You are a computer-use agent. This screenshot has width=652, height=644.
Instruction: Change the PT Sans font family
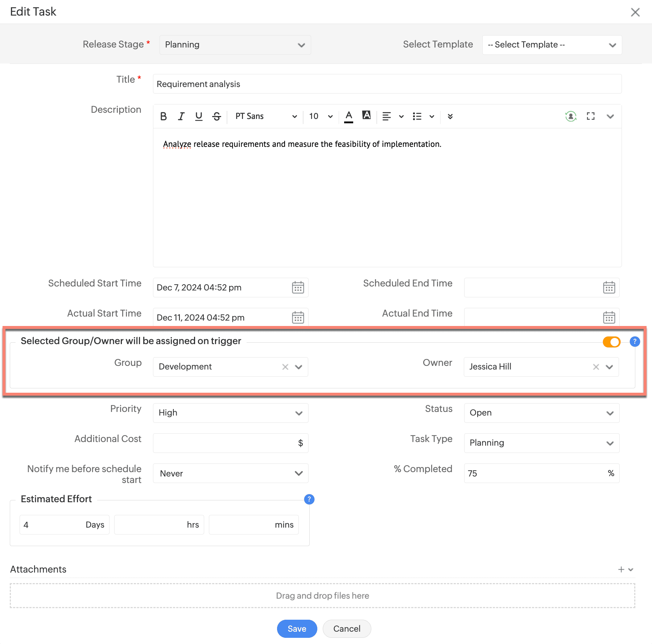pos(266,116)
